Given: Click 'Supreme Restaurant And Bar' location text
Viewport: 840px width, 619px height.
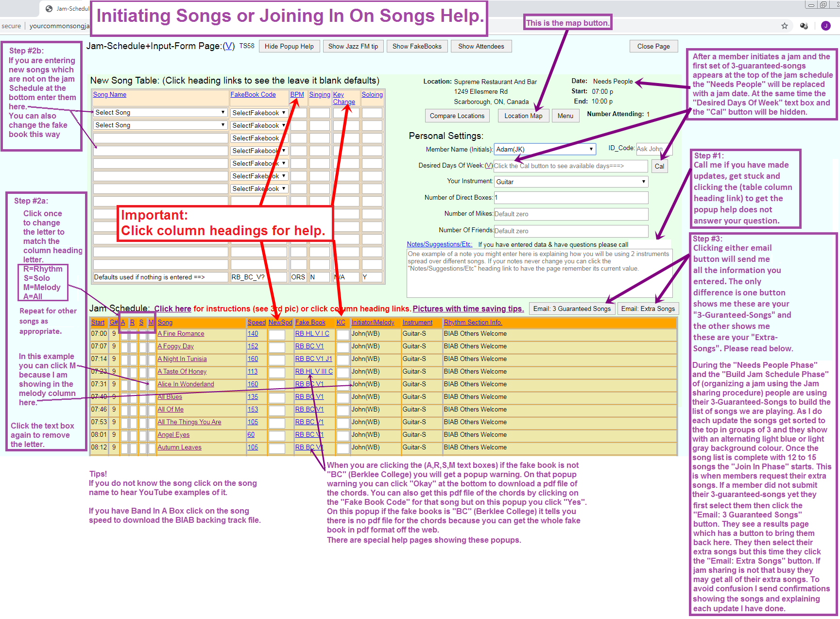Looking at the screenshot, I should (495, 82).
